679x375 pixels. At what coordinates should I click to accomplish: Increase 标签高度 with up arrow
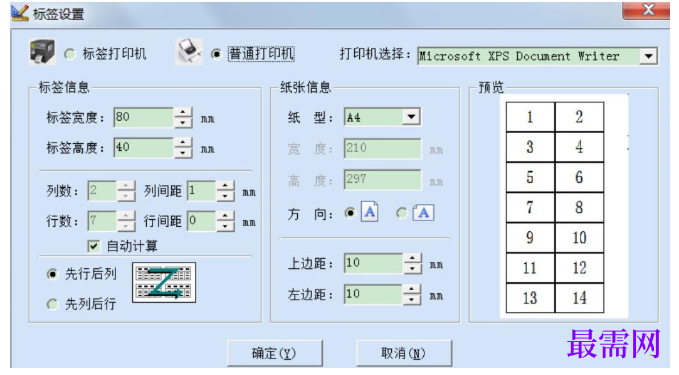(x=183, y=142)
